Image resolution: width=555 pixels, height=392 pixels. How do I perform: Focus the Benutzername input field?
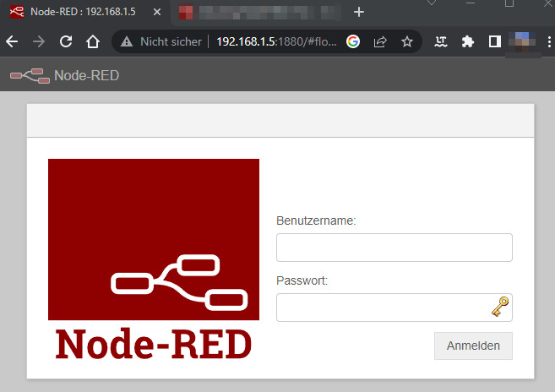[x=394, y=248]
